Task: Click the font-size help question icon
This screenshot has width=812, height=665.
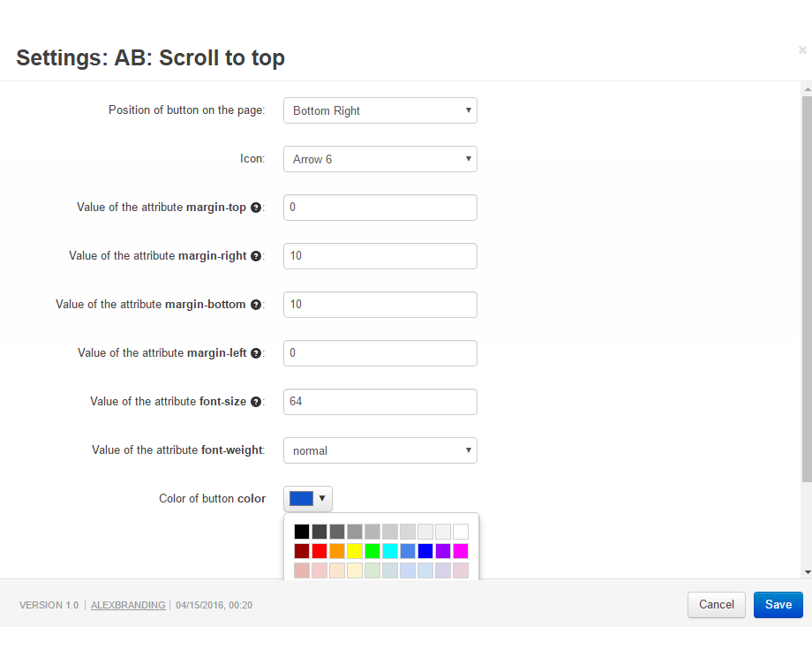Action: point(256,402)
